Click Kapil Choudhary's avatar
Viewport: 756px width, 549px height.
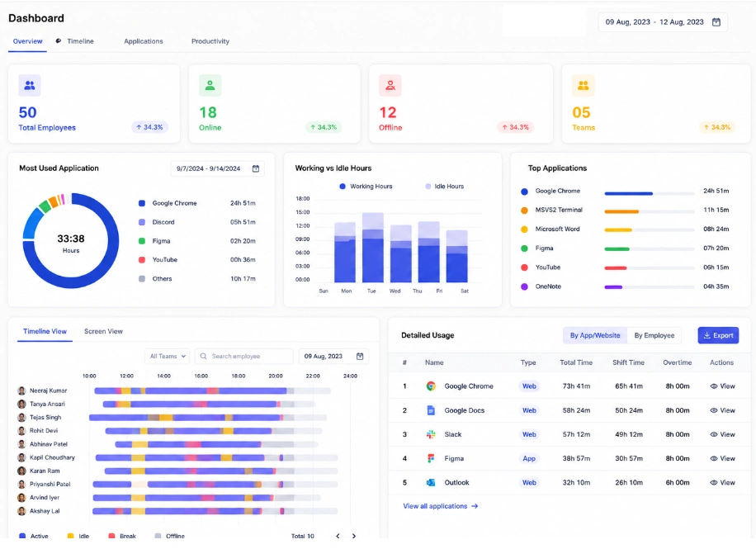click(21, 457)
